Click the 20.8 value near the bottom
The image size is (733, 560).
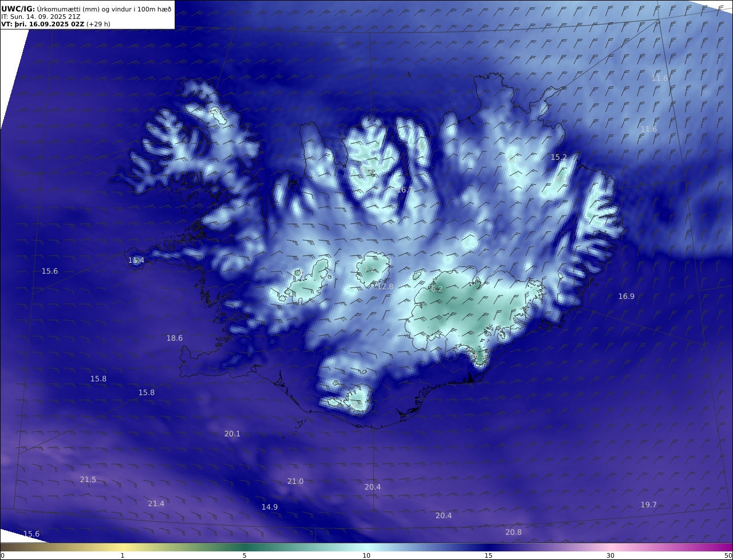click(x=514, y=532)
